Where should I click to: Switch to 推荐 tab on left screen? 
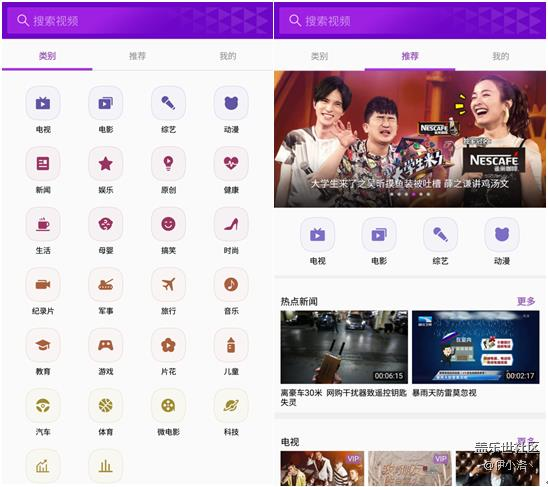click(x=137, y=56)
